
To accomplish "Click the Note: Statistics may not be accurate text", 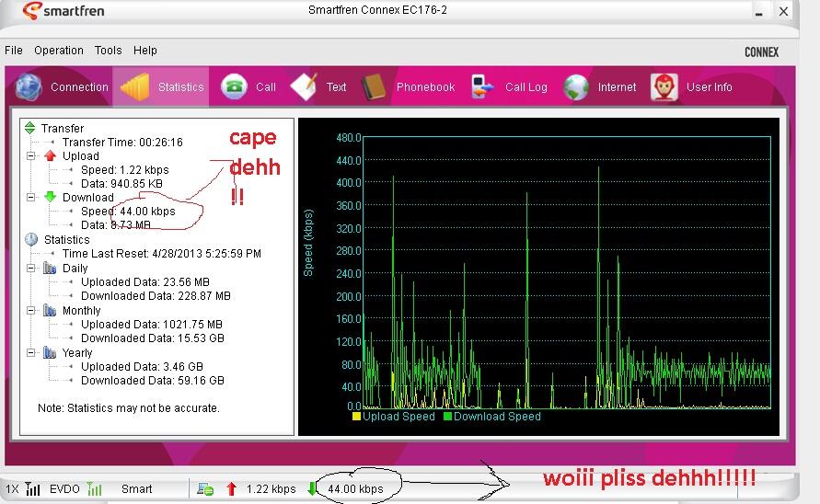I will pyautogui.click(x=129, y=407).
